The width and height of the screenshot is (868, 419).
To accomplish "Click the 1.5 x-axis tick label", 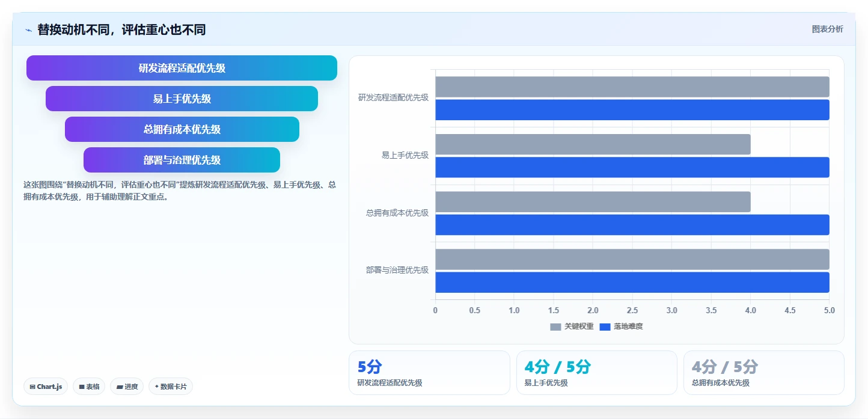I will 554,310.
